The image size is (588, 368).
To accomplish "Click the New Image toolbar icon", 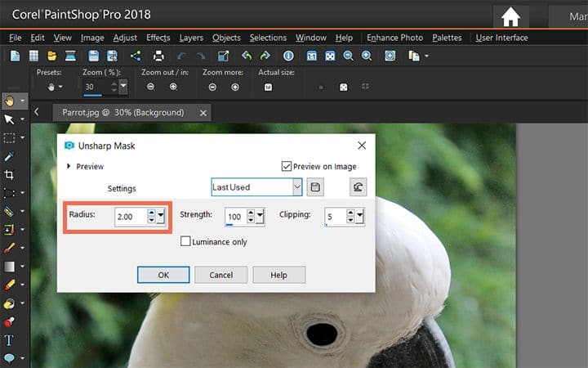I will point(15,56).
